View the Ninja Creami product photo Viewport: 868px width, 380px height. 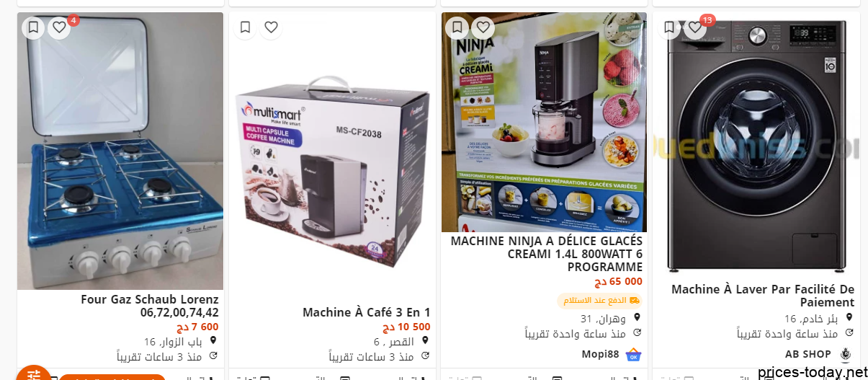(x=544, y=122)
